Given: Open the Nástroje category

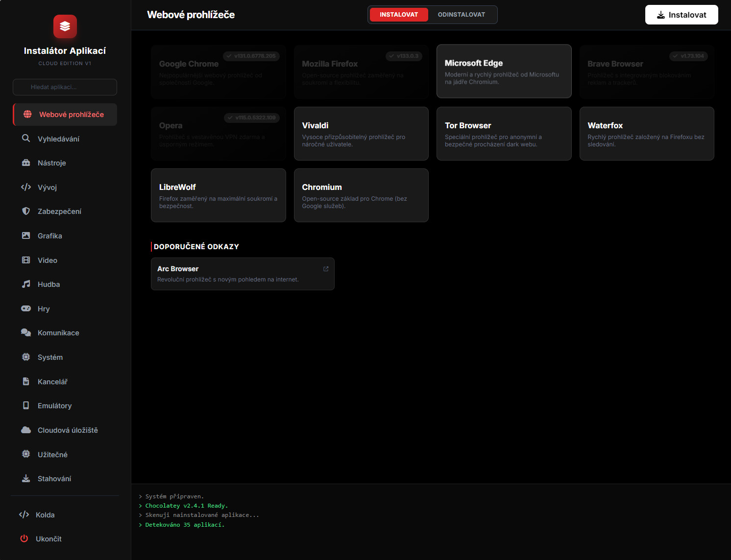Looking at the screenshot, I should (x=65, y=163).
